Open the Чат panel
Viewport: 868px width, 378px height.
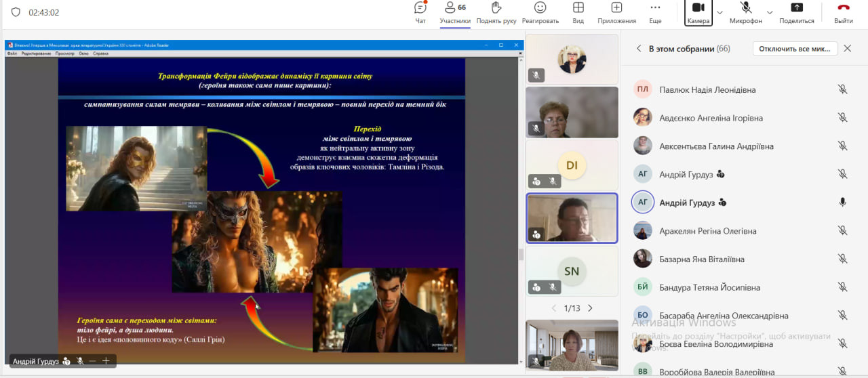coord(420,9)
